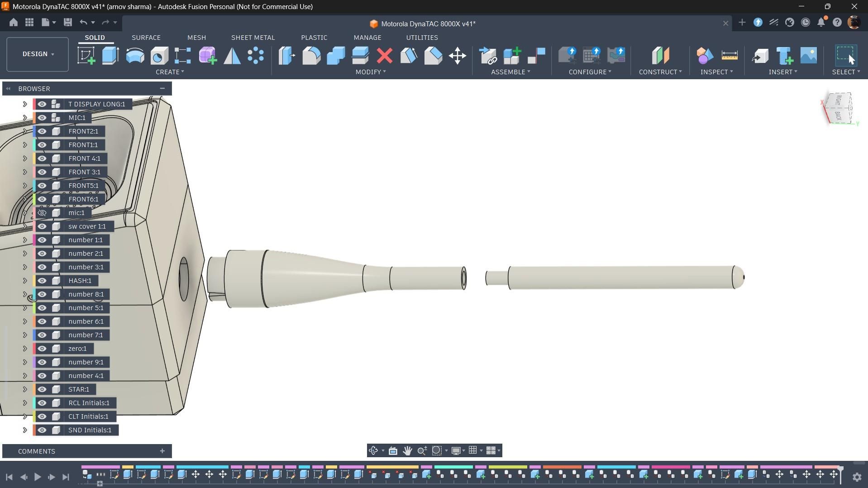Select the Combine tool
The image size is (868, 488).
point(336,56)
